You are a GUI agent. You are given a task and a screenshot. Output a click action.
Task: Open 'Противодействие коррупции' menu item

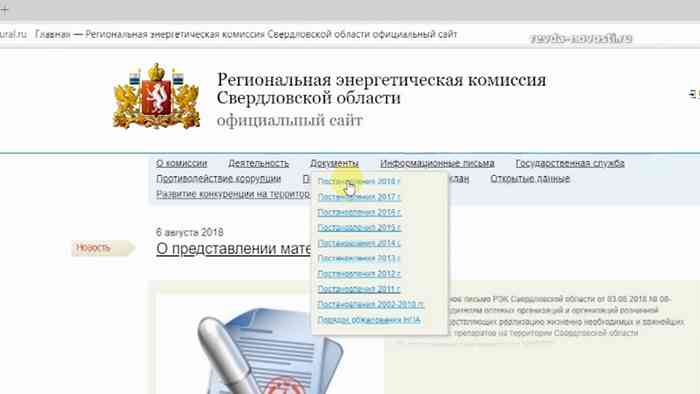click(218, 178)
